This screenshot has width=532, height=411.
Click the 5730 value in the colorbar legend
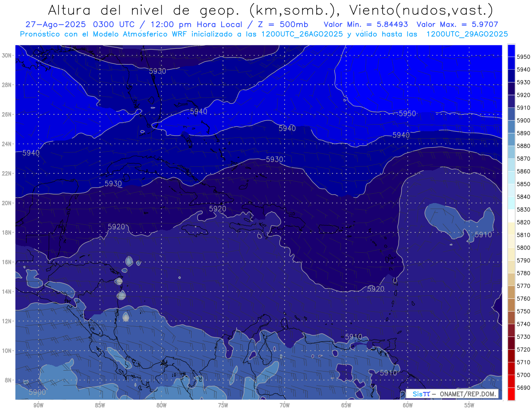pyautogui.click(x=524, y=337)
